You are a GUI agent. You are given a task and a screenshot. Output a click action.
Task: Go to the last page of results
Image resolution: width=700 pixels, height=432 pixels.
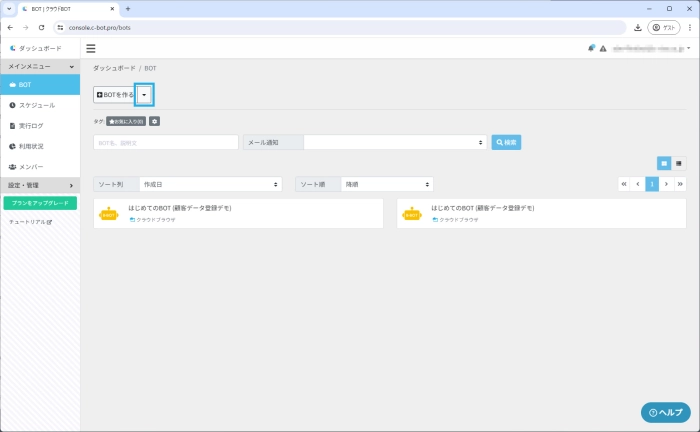pos(681,184)
